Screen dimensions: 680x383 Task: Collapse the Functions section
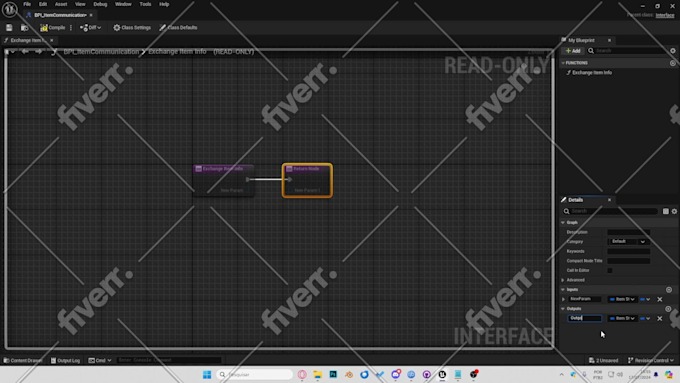[x=563, y=63]
